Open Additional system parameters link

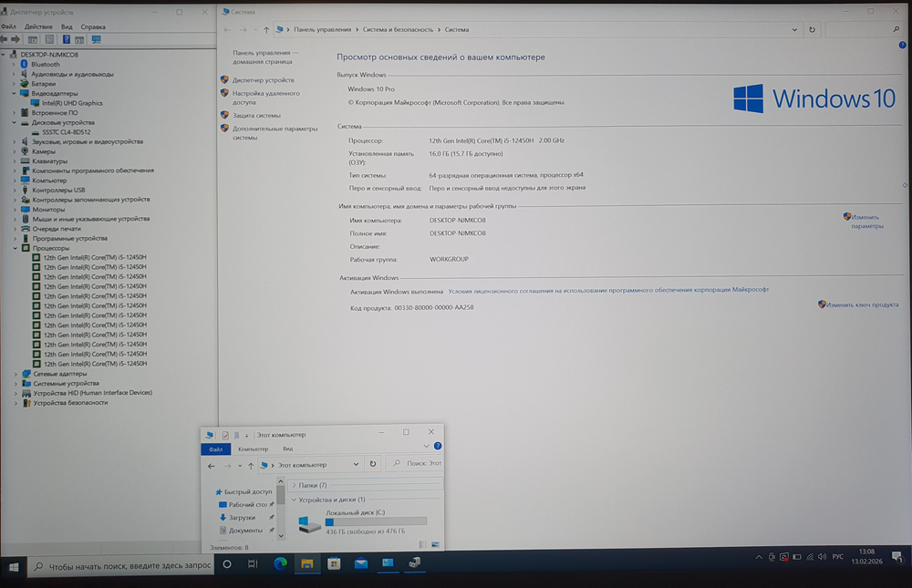point(274,129)
